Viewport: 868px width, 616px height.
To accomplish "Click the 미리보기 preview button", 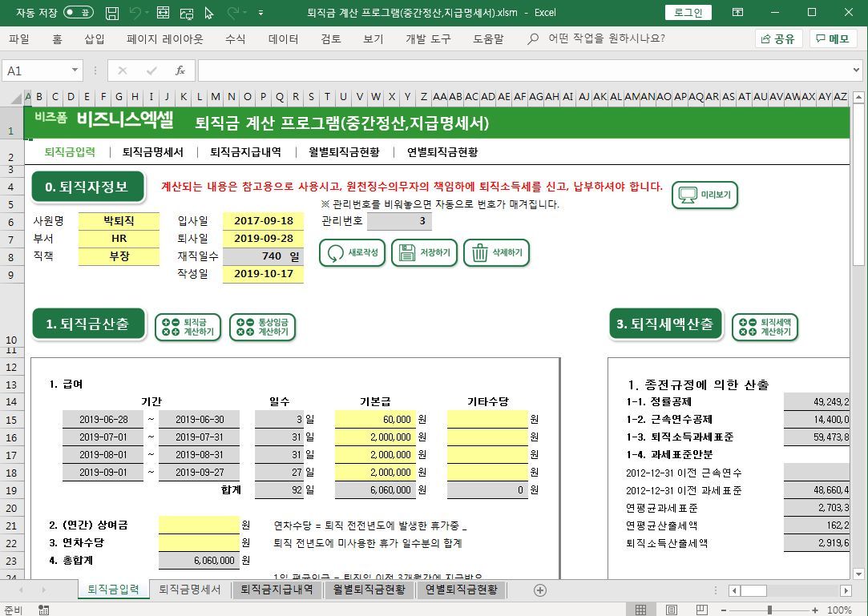I will [704, 195].
